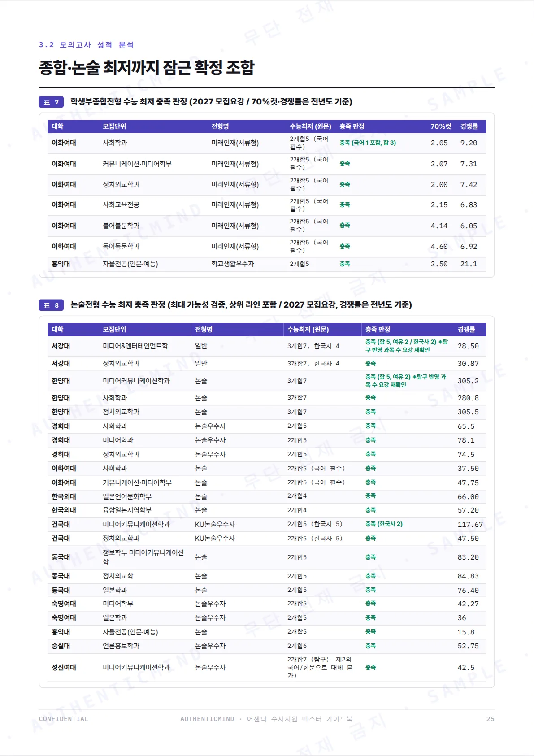The height and width of the screenshot is (756, 534).
Task: Select 성신여대 미디어커뮤니케이션학과 cell
Action: pos(136,668)
